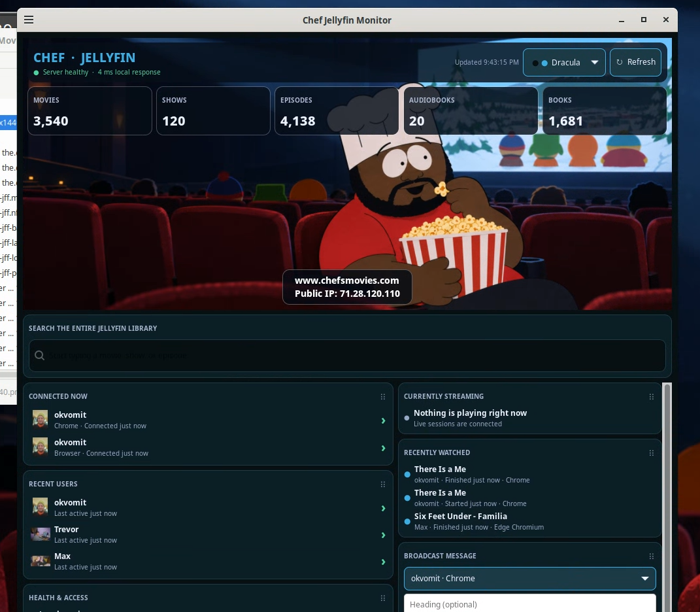
Task: Click the vertical scrollbar of right column
Action: click(667, 496)
